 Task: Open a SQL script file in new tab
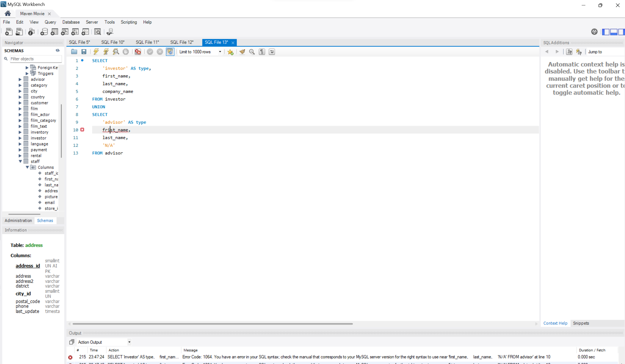(19, 32)
